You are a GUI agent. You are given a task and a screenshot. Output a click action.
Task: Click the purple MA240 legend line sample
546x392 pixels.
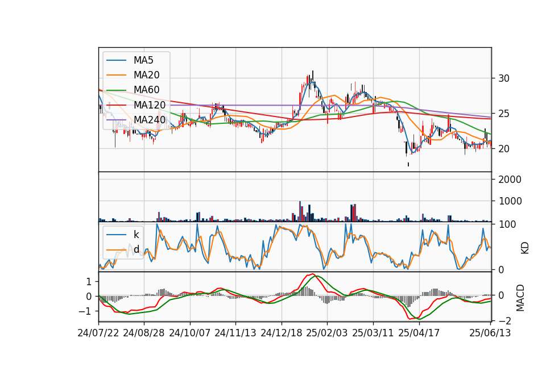tap(116, 120)
